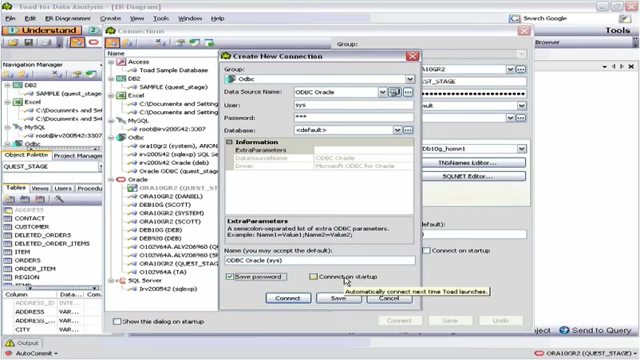Open the Create menu

111,18
